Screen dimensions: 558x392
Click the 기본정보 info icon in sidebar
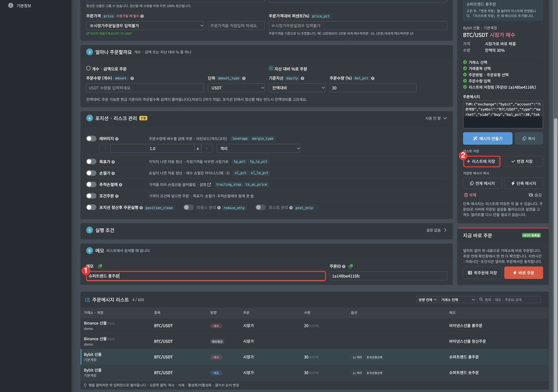click(11, 5)
